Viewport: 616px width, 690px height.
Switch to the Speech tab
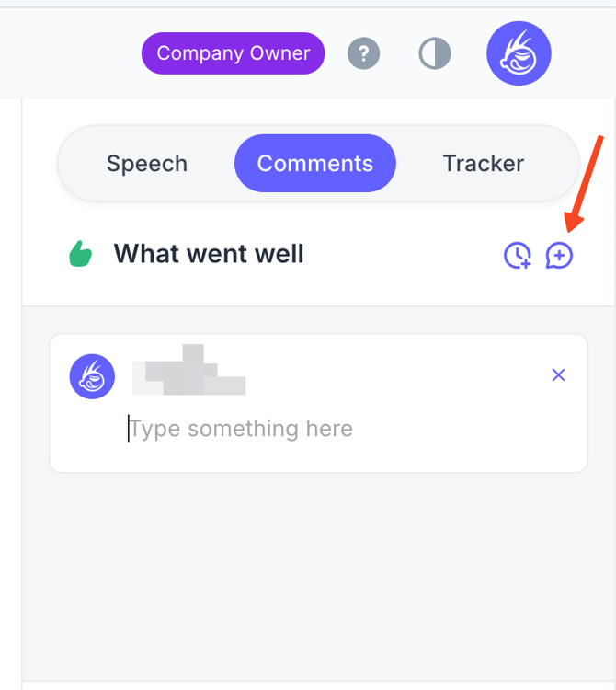click(147, 164)
